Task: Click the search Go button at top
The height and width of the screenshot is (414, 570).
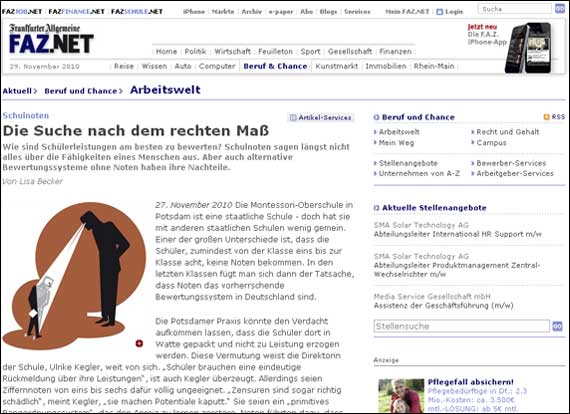Action: tap(559, 9)
